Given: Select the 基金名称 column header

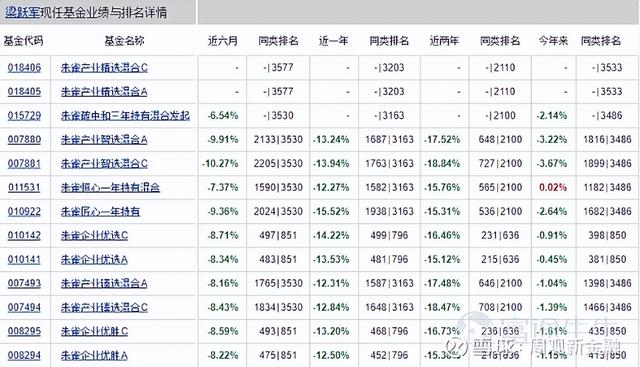Looking at the screenshot, I should pos(124,41).
